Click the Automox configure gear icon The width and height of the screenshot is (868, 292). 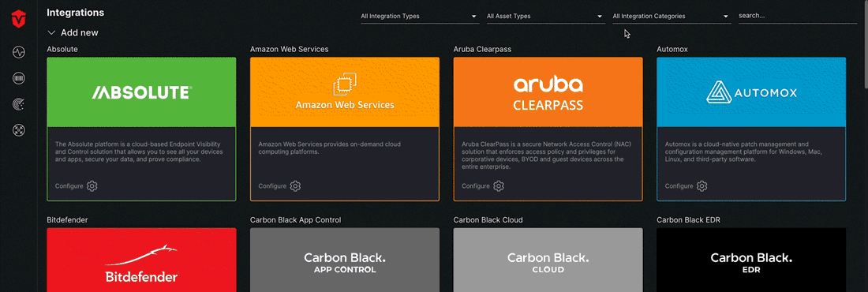coord(702,186)
